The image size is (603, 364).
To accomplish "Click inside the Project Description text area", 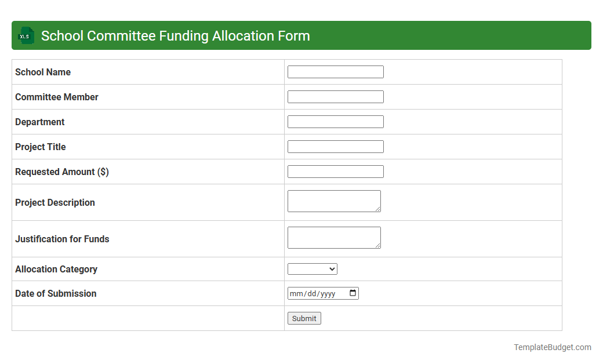I will (334, 201).
